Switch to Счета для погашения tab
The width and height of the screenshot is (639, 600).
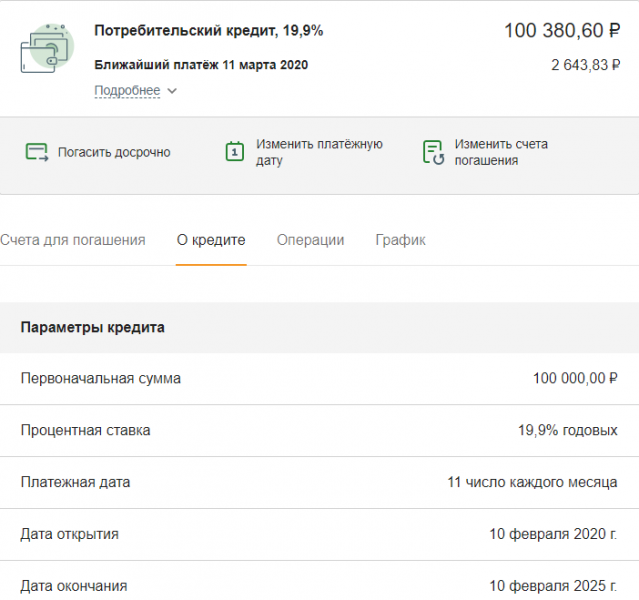point(73,240)
